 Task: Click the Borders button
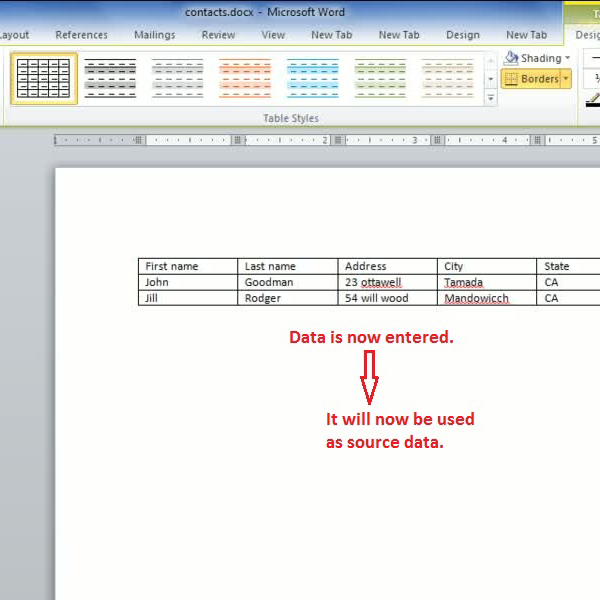531,79
